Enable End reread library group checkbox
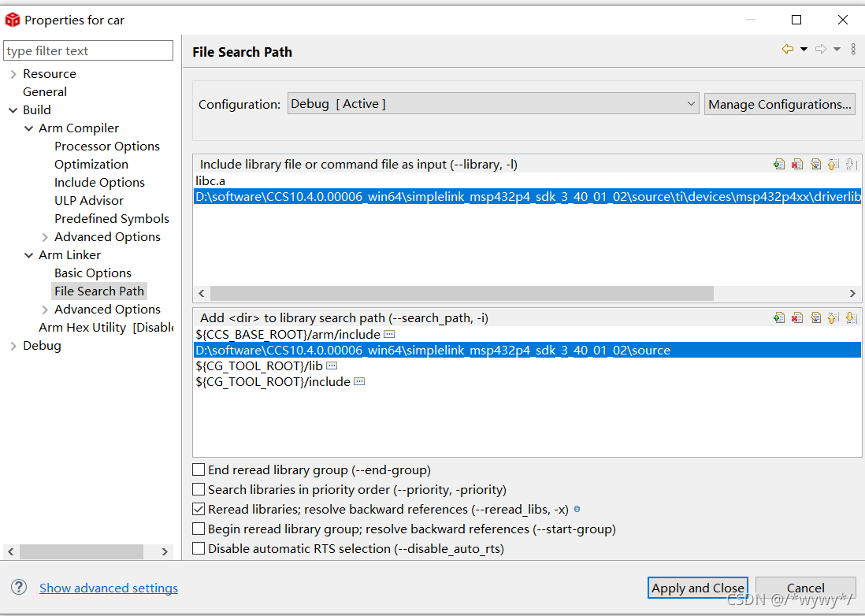The height and width of the screenshot is (616, 865). (199, 469)
